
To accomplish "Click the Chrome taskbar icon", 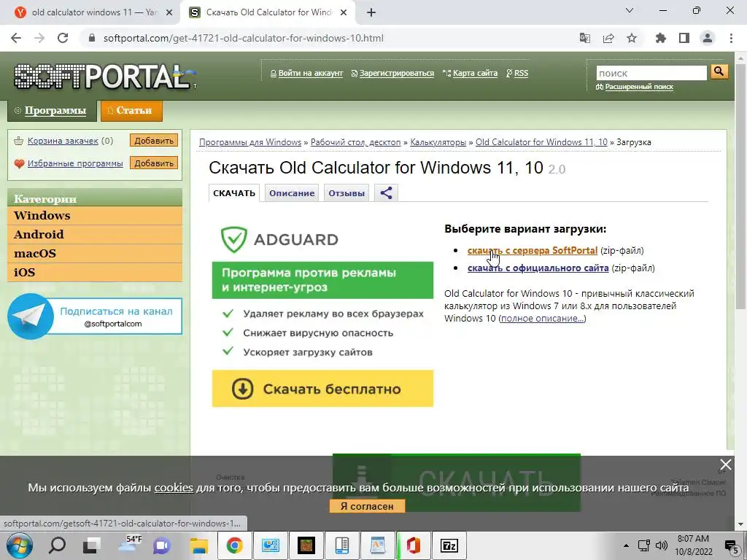I will [x=234, y=545].
